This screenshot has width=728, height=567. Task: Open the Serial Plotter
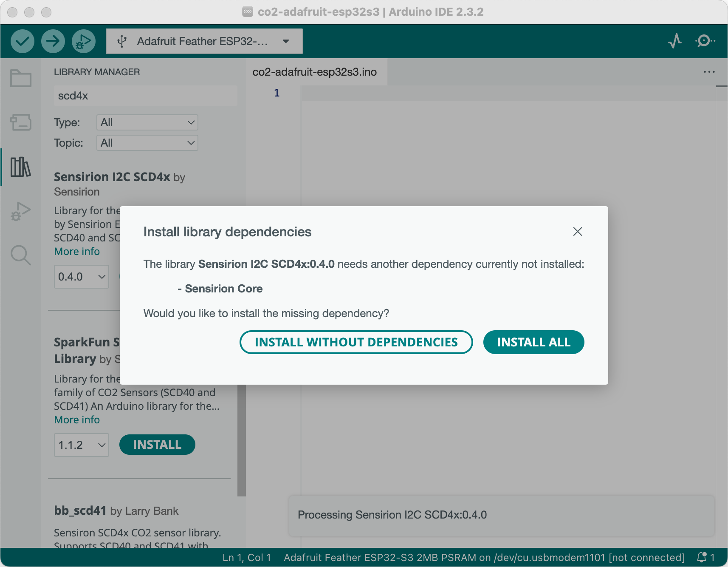point(675,41)
